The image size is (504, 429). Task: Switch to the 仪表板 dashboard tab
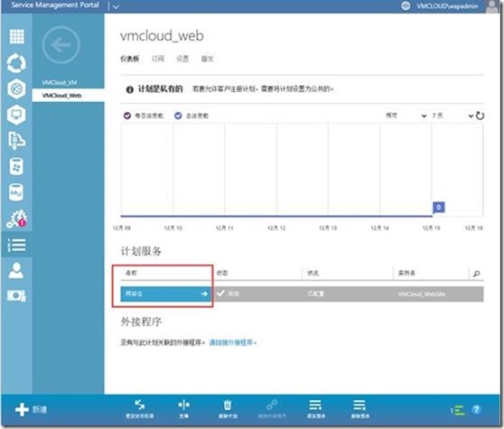click(x=130, y=59)
